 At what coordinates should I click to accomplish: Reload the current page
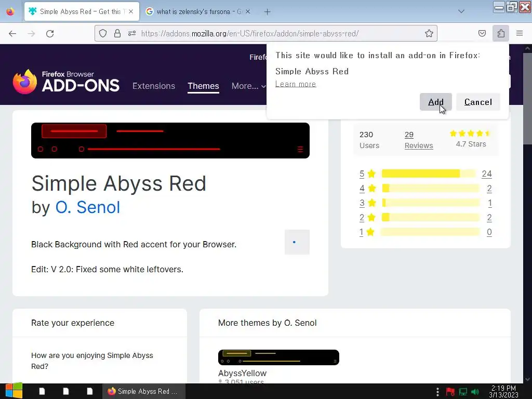tap(50, 33)
